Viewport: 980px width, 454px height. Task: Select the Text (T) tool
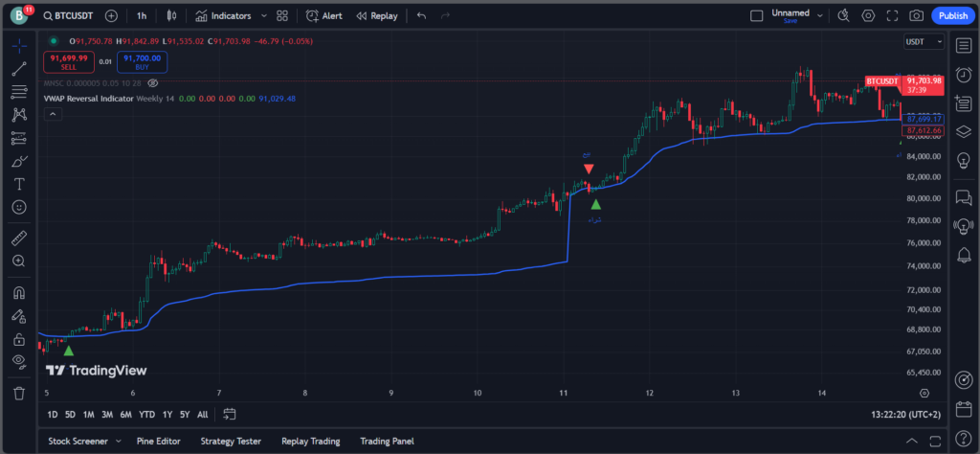point(19,184)
